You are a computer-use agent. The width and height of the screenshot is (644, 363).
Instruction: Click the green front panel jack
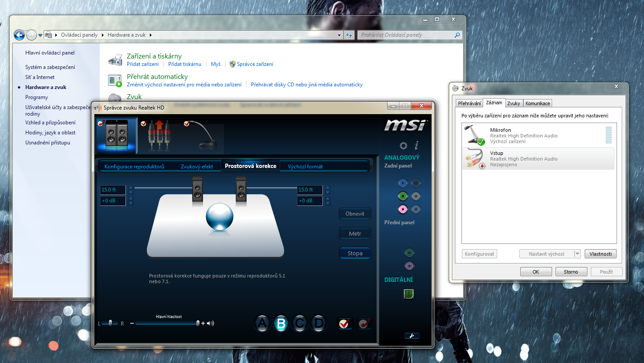(x=409, y=253)
